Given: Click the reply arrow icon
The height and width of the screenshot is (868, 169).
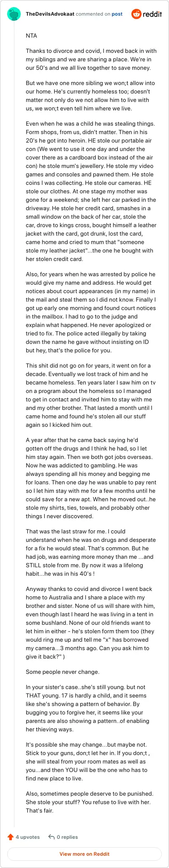Looking at the screenshot, I should pyautogui.click(x=52, y=837).
